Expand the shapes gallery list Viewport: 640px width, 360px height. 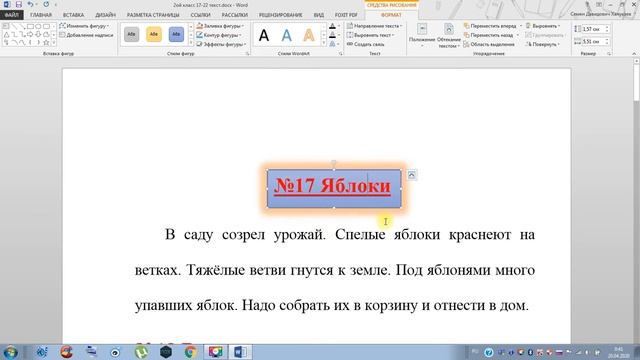[x=53, y=42]
